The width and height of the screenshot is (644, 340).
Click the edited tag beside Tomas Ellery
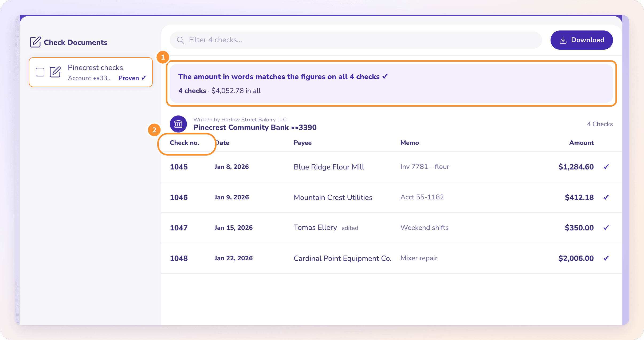point(350,228)
